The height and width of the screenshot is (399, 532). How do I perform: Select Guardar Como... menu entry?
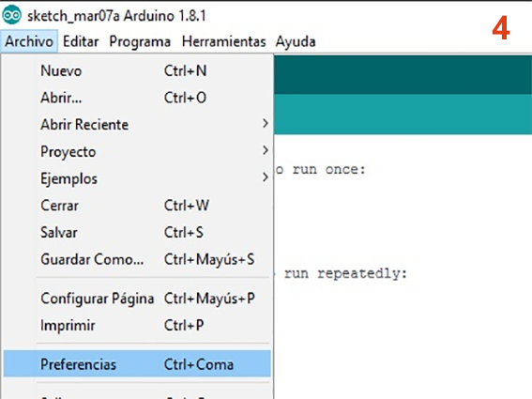pos(137,259)
